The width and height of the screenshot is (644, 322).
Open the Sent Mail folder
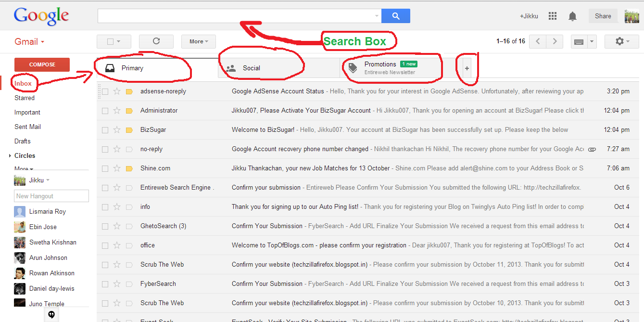[27, 127]
